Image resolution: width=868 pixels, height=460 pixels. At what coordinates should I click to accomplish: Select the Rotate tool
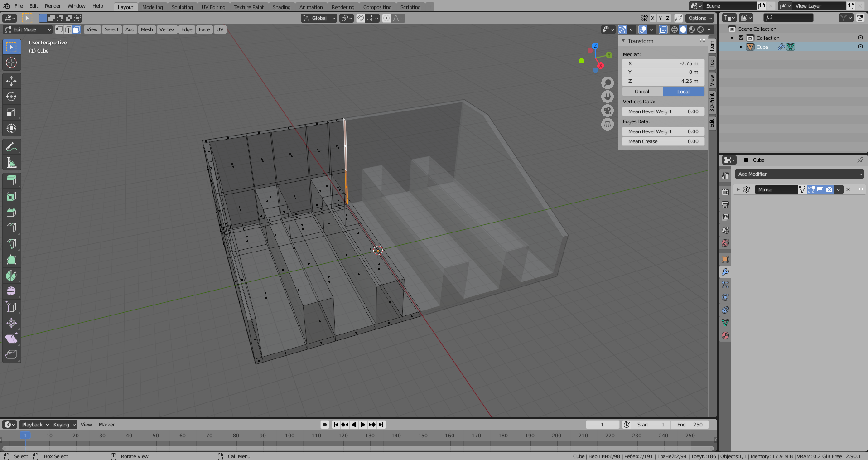point(11,97)
